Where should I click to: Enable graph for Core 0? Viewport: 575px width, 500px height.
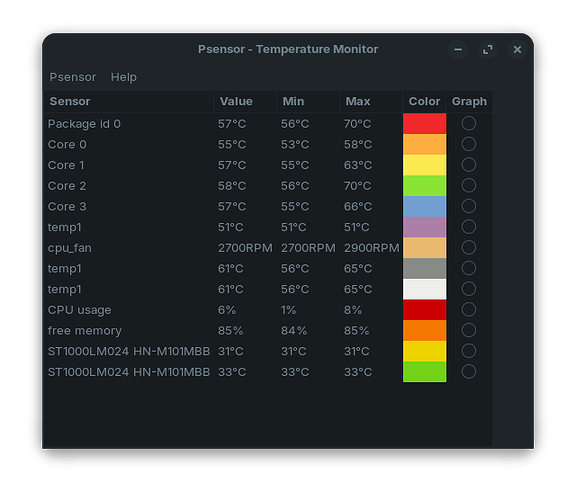[469, 144]
